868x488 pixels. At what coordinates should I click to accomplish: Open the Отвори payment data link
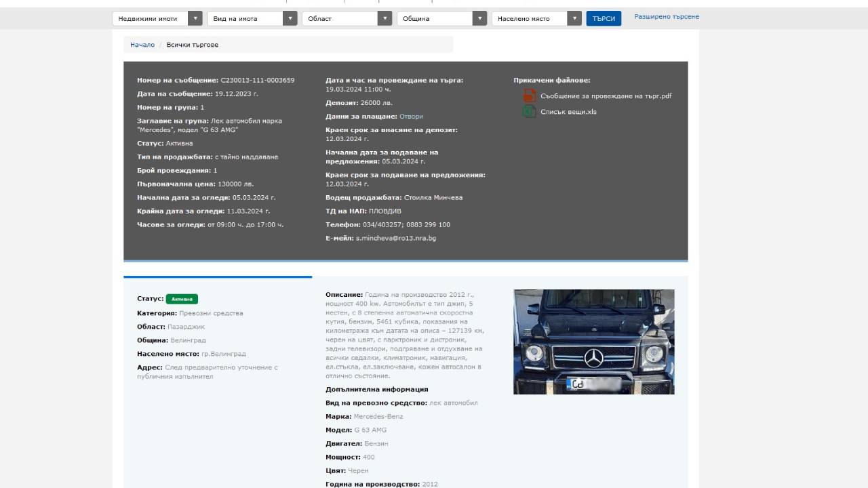point(412,116)
